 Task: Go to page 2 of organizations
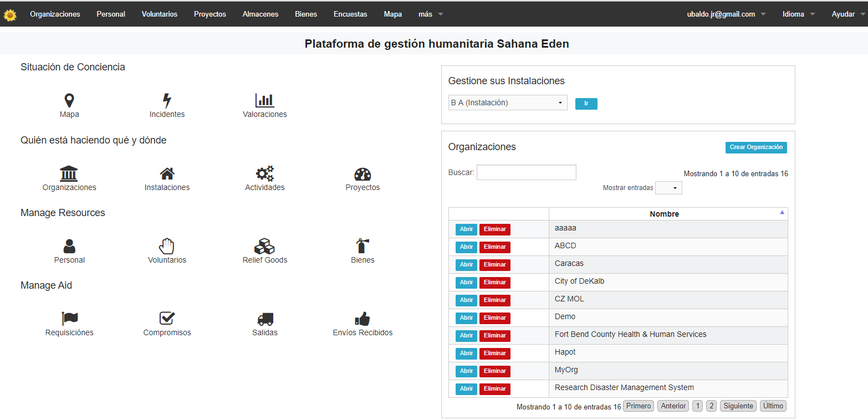(x=712, y=406)
